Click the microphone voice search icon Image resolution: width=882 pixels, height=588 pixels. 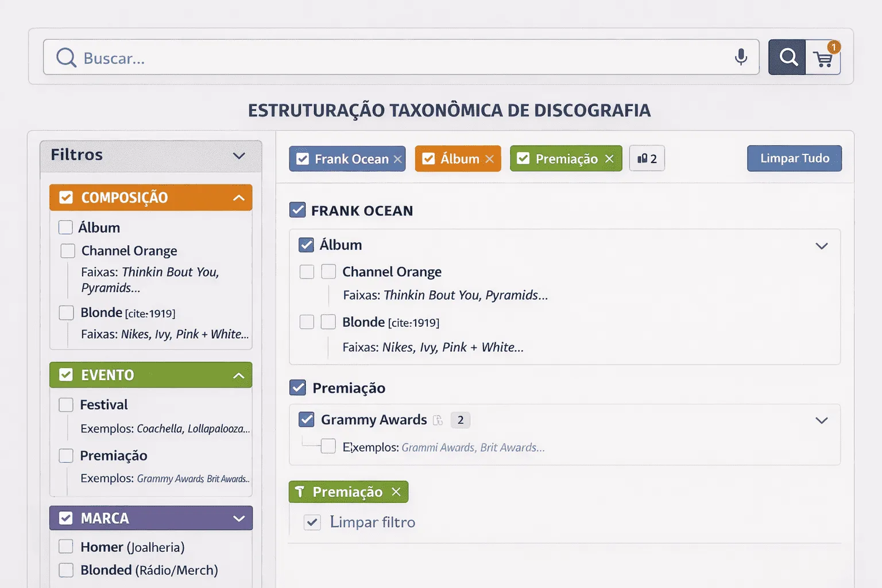tap(741, 57)
